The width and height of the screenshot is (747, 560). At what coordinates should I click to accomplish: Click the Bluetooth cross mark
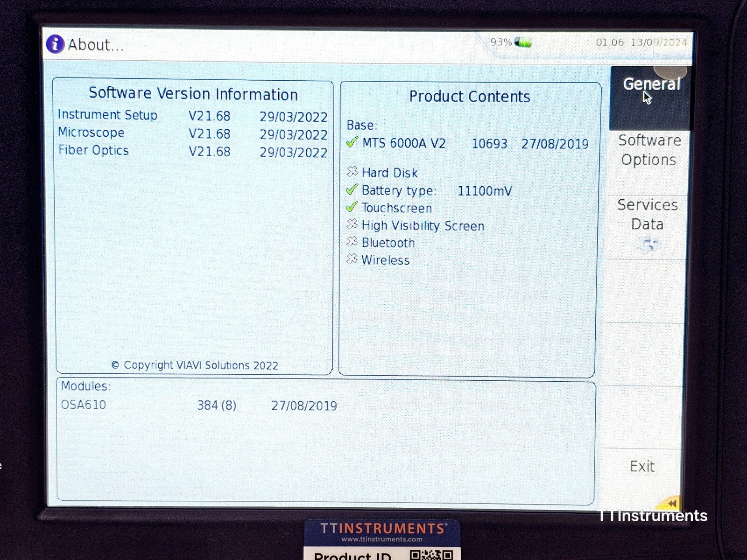(352, 242)
